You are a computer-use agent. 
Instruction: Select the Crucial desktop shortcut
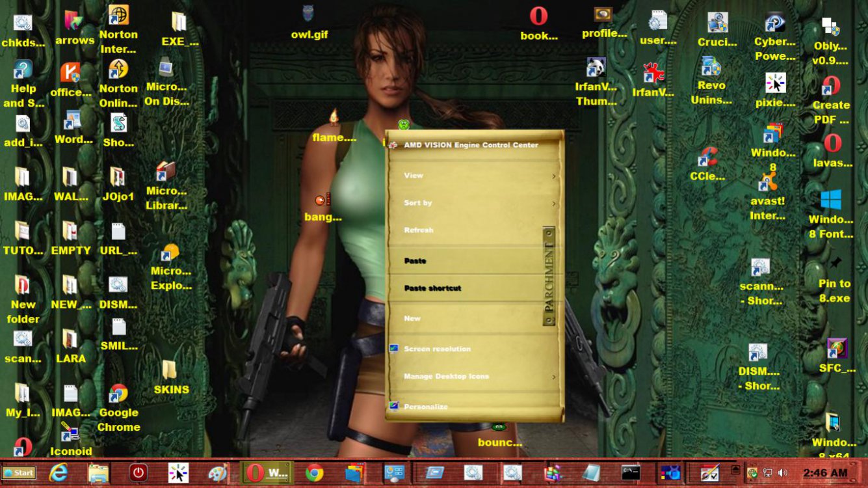point(717,31)
